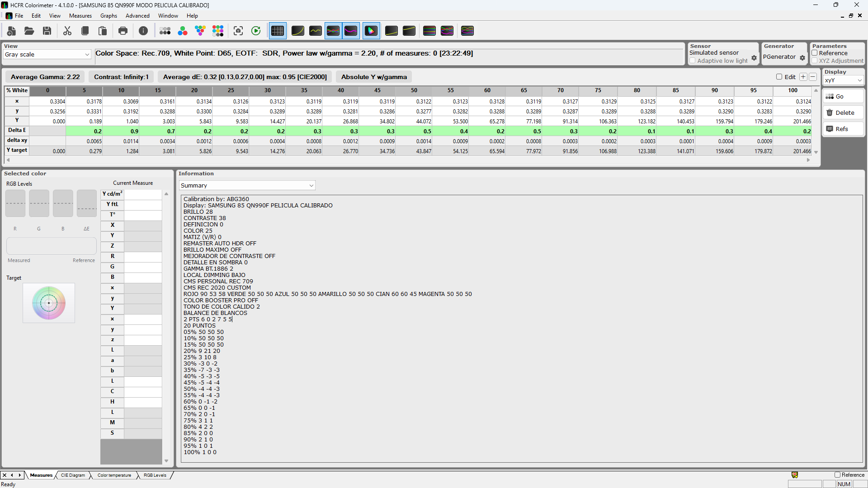Viewport: 868px width, 488px height.
Task: Click the Go button
Action: pyautogui.click(x=843, y=96)
